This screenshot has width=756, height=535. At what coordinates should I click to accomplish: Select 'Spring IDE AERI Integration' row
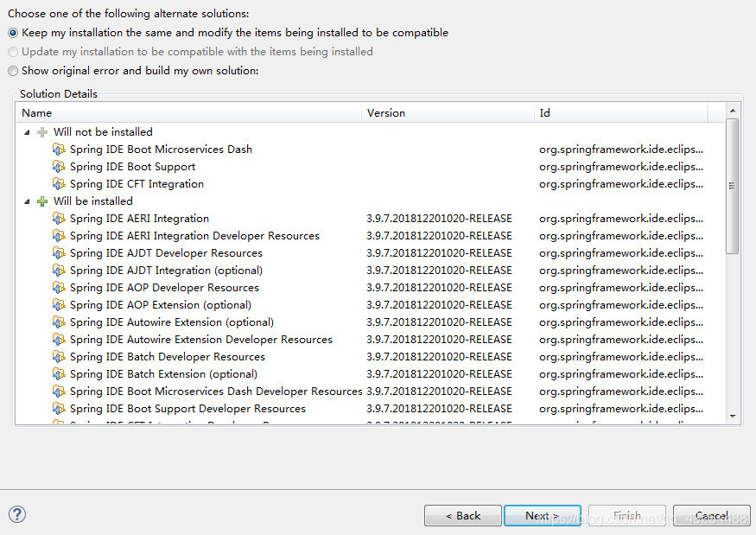(371, 219)
